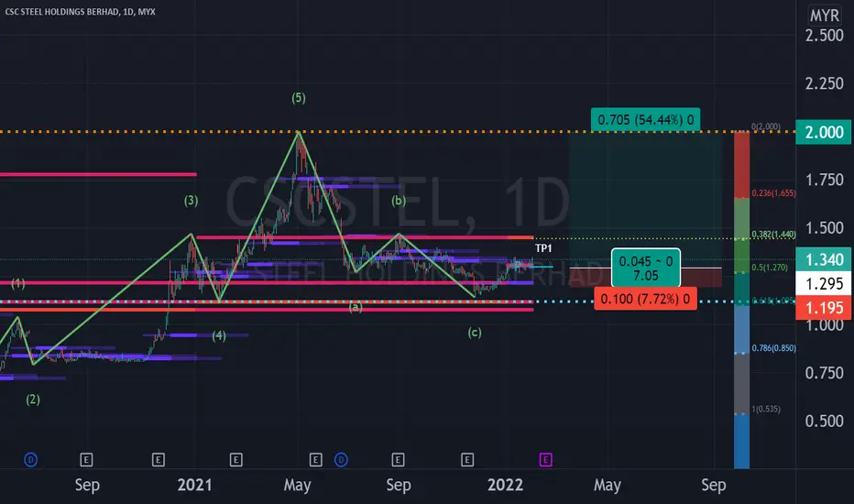
Task: Click the purple E upcoming earnings marker
Action: [545, 460]
